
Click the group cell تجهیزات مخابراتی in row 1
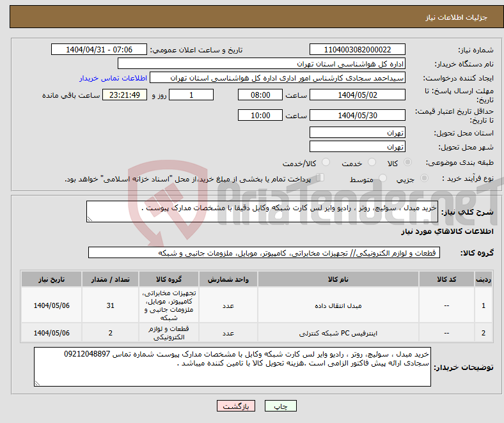click(169, 305)
